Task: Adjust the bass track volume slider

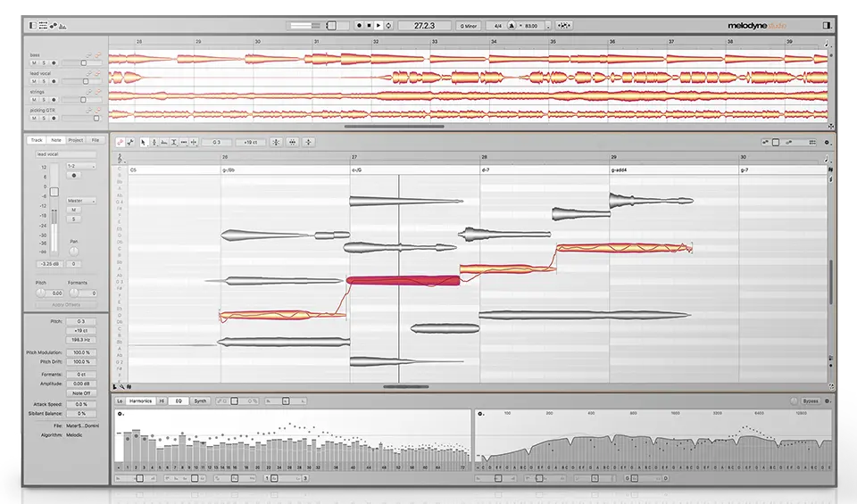Action: pyautogui.click(x=82, y=62)
